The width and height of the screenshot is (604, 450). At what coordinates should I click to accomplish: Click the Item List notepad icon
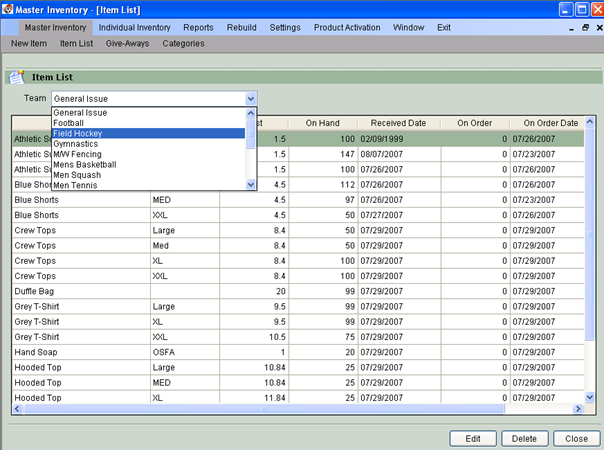coord(15,76)
